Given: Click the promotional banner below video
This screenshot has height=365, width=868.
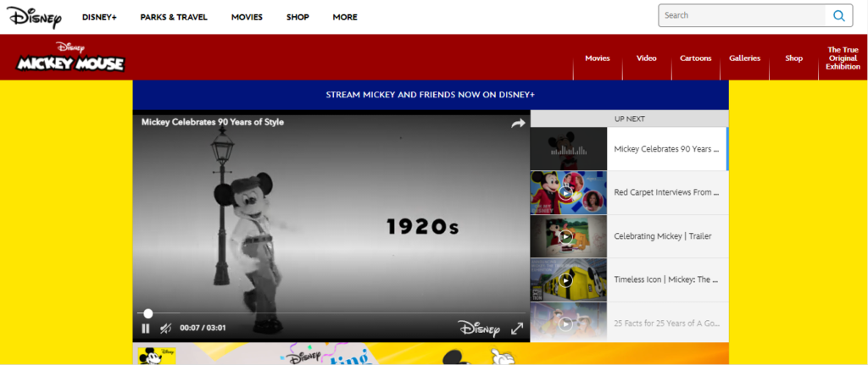Looking at the screenshot, I should [431, 354].
